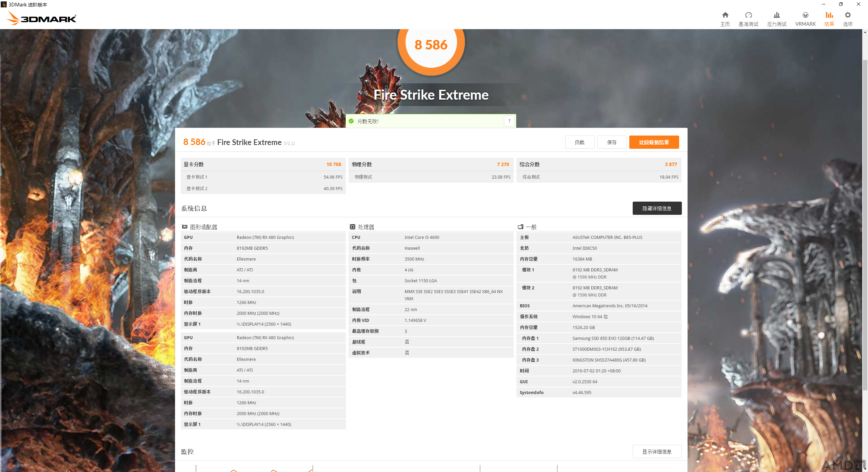Click the 虚拟技术 virtualization row
Image resolution: width=868 pixels, height=472 pixels.
click(x=431, y=353)
